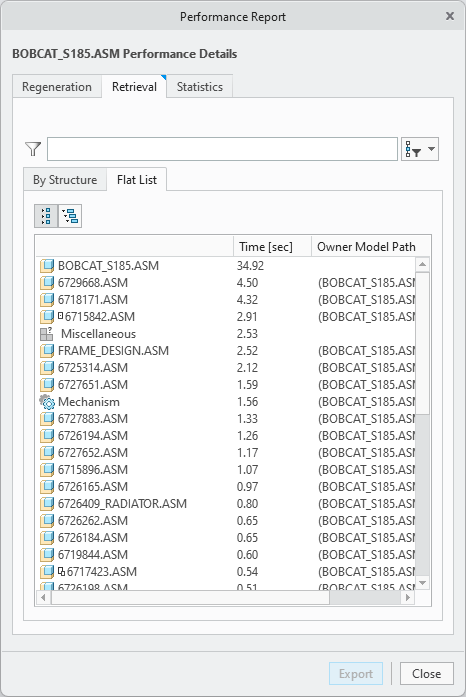
Task: Click the 6726262.ASM assembly icon
Action: point(47,521)
